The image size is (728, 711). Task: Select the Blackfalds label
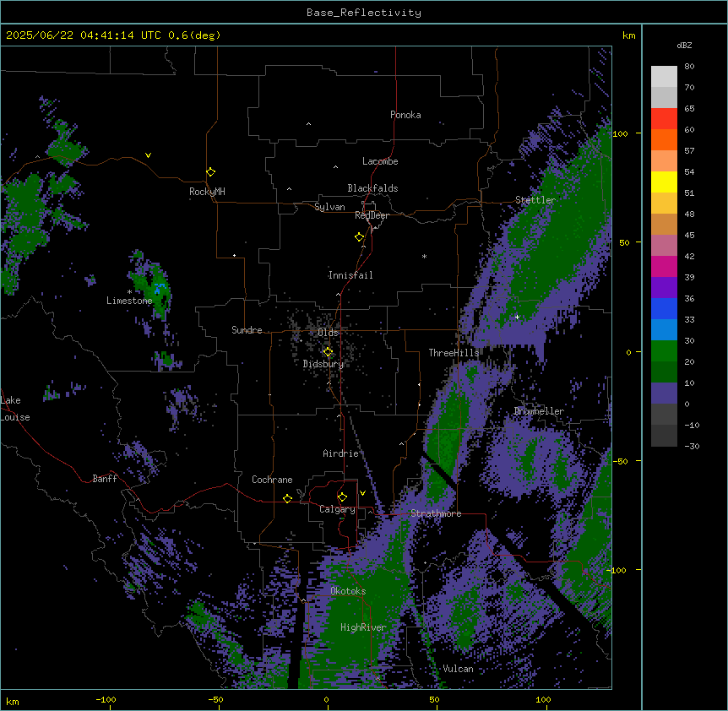tap(372, 188)
